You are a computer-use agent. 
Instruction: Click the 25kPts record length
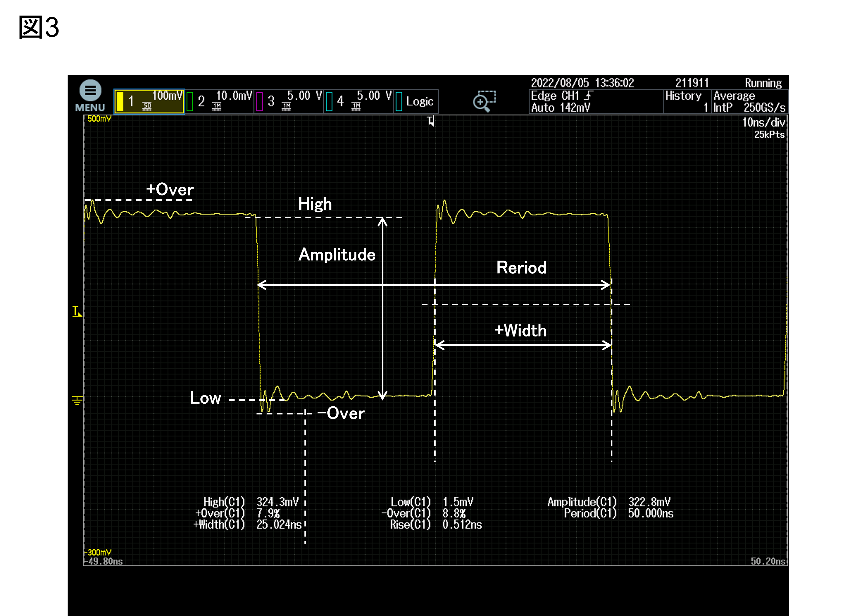(769, 135)
